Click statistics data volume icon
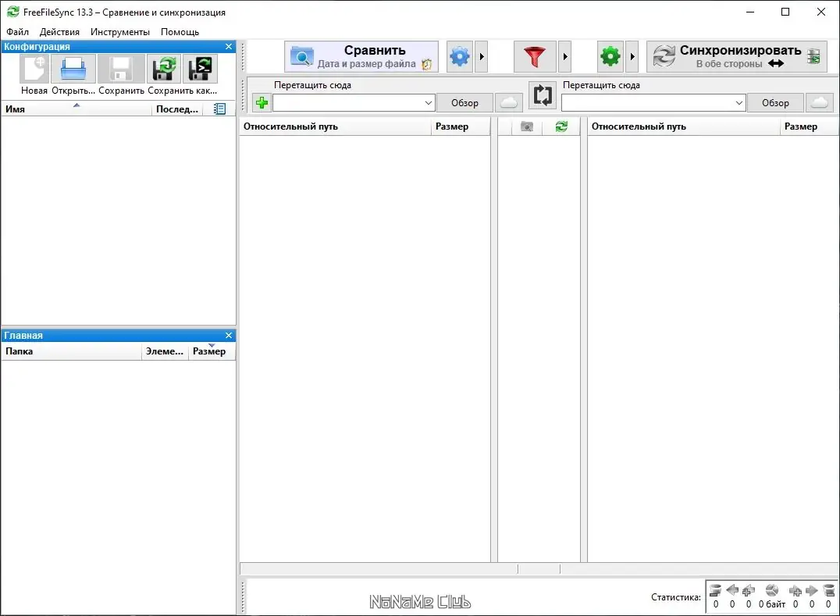This screenshot has width=840, height=616. [x=772, y=590]
